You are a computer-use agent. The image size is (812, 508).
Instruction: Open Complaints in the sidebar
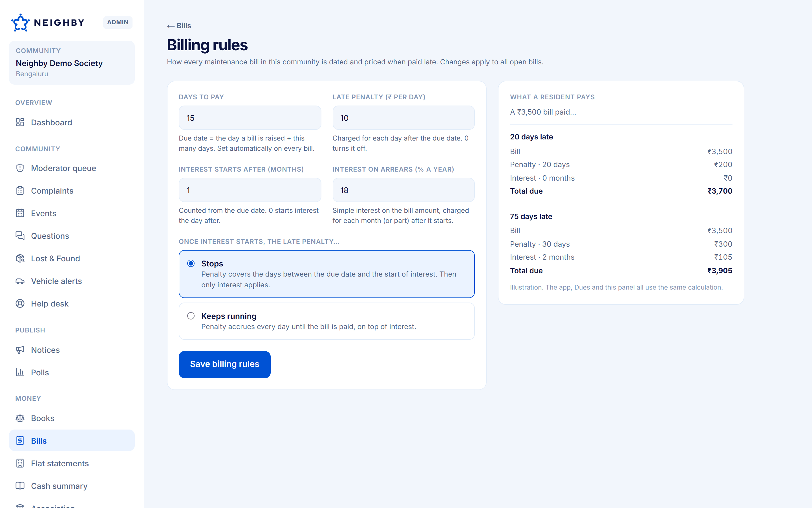click(x=72, y=190)
